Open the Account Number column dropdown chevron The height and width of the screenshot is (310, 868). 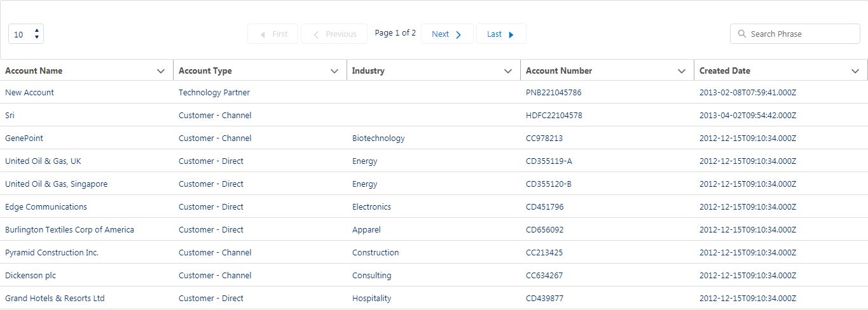tap(682, 71)
